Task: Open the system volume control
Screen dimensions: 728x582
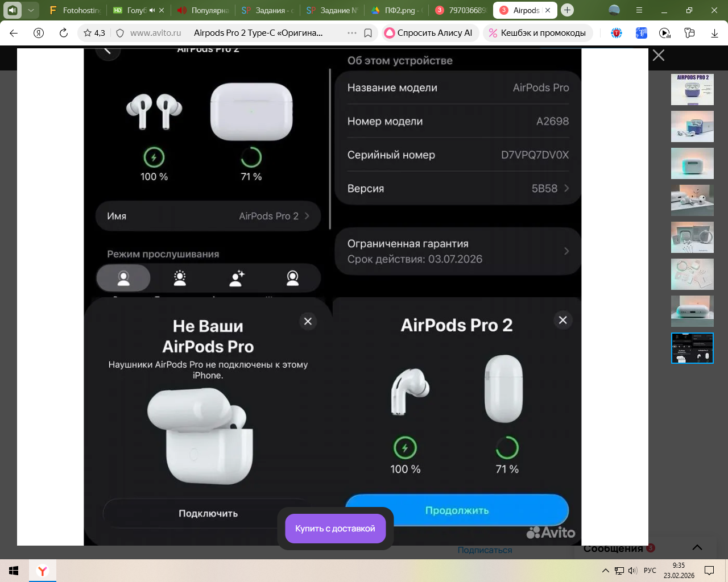Action: click(x=632, y=571)
